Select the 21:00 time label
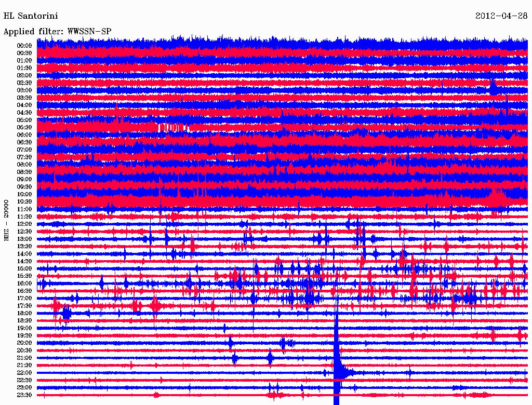 pyautogui.click(x=24, y=358)
